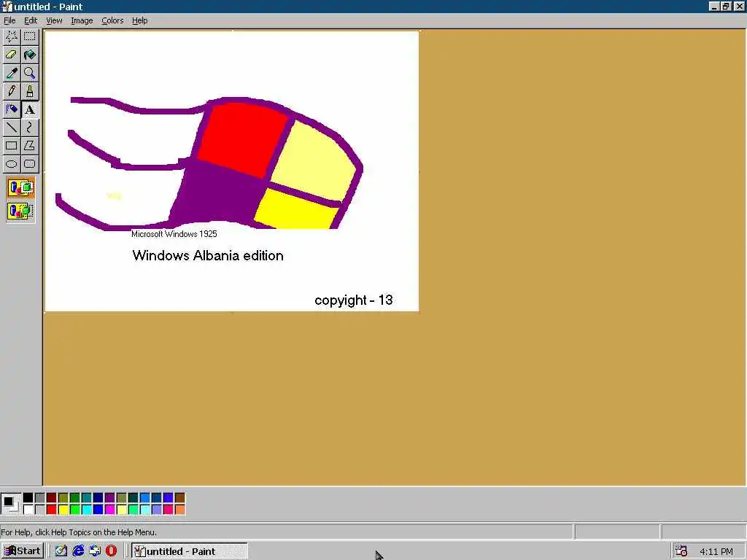This screenshot has width=747, height=560.
Task: Select the Brush tool
Action: click(29, 91)
